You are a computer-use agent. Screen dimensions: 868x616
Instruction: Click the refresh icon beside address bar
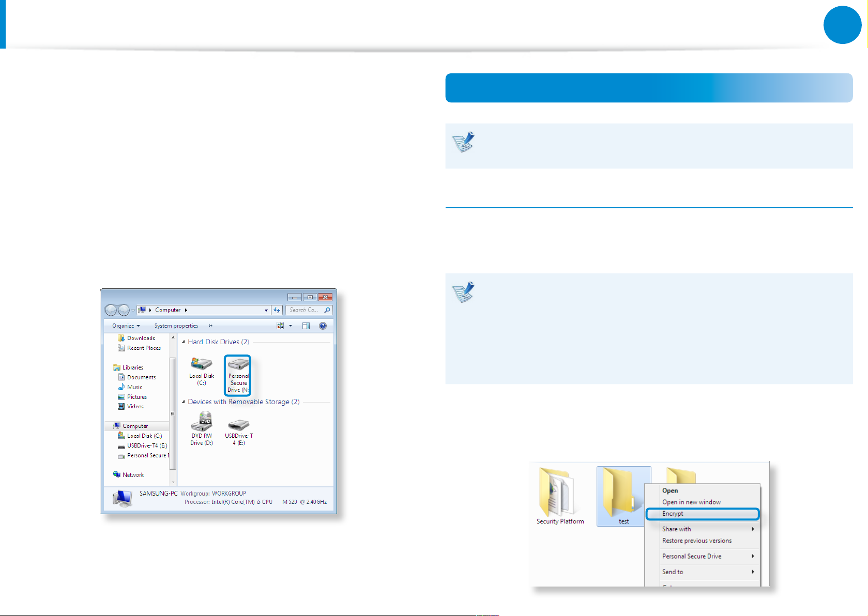pos(277,310)
